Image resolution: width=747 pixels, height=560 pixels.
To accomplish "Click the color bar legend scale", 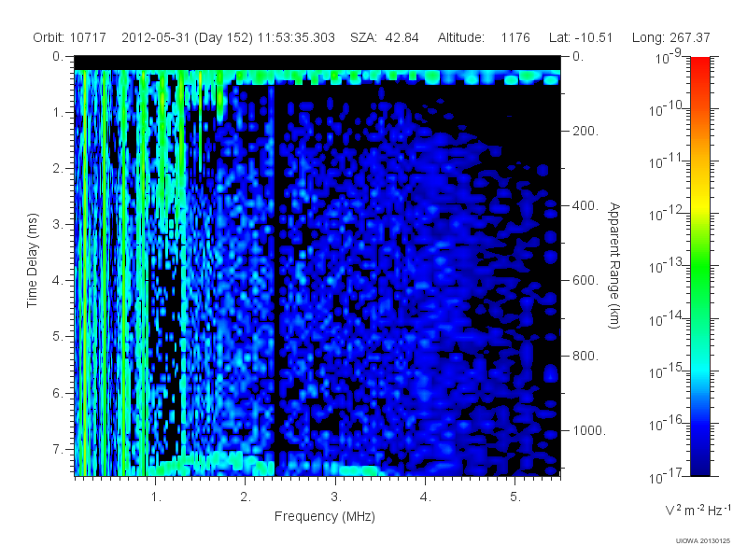I will pyautogui.click(x=700, y=266).
